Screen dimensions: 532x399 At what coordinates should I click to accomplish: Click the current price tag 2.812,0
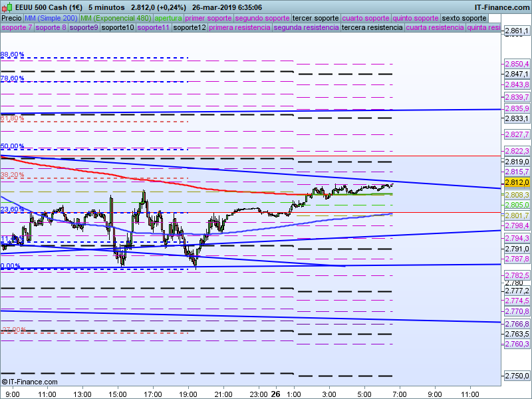click(517, 182)
